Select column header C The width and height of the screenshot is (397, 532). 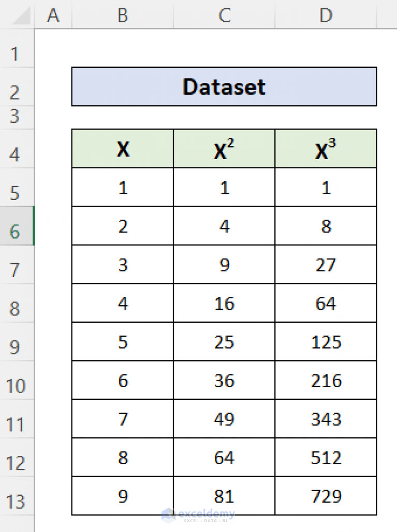pos(224,16)
